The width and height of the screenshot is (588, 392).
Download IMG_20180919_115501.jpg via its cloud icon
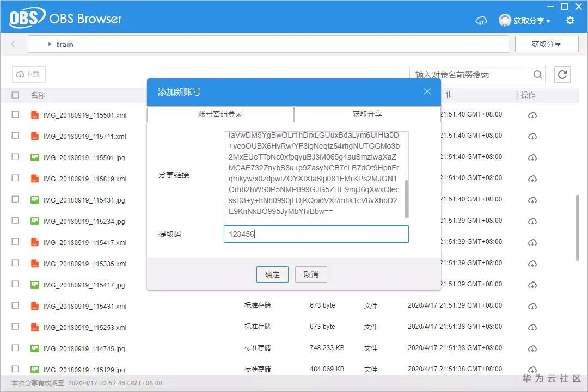[532, 157]
